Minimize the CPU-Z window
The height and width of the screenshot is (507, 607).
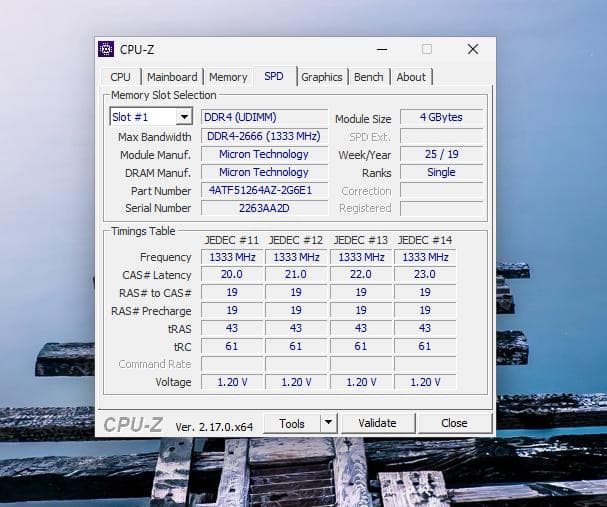click(x=382, y=49)
